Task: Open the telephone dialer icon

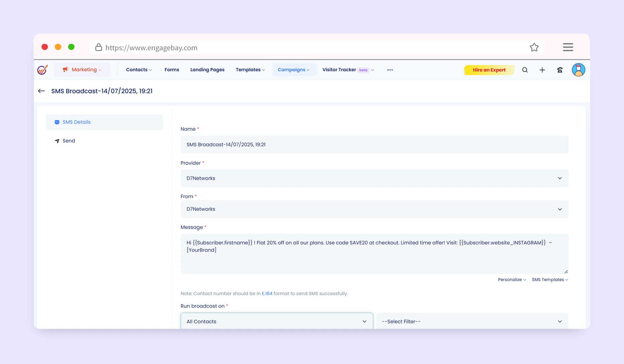Action: coord(560,70)
